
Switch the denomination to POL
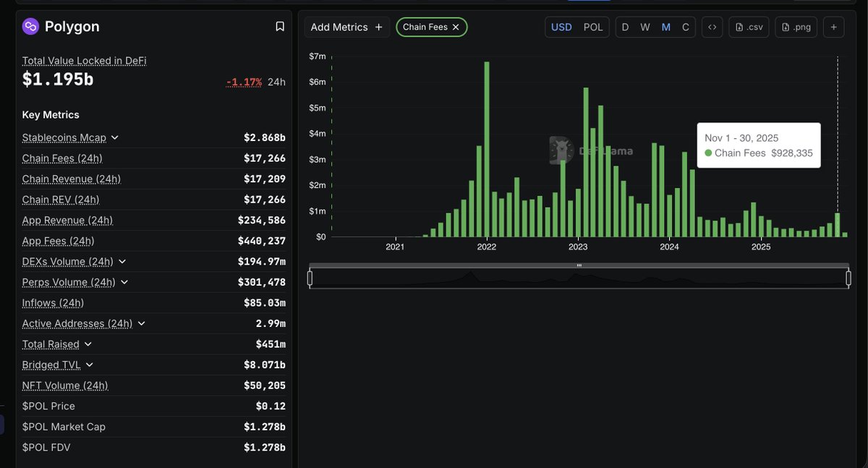(593, 27)
